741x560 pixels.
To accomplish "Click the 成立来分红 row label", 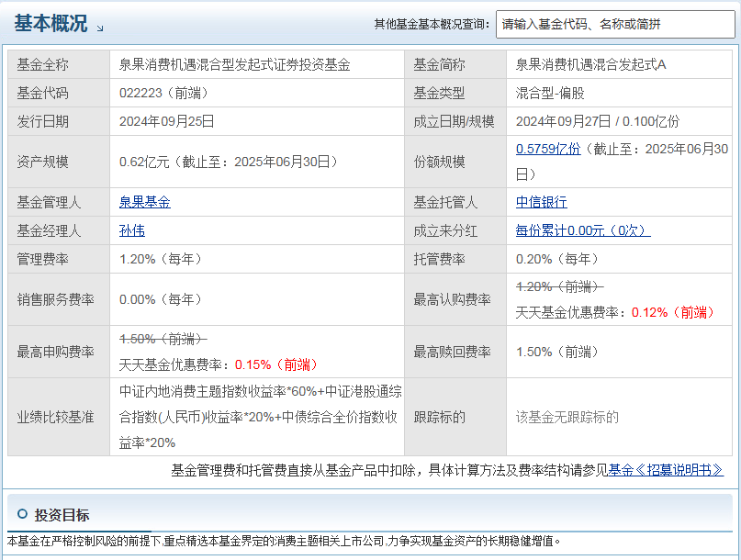I will click(x=445, y=230).
